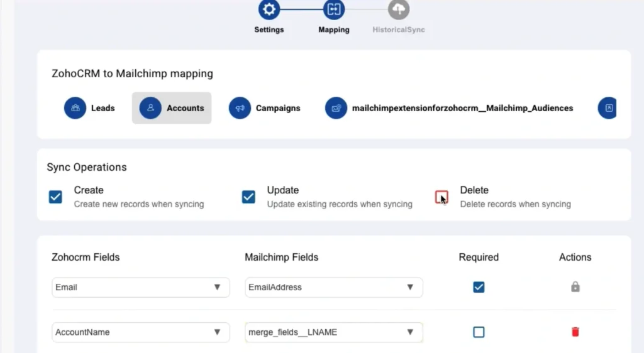Check Required box for AccountName row
The width and height of the screenshot is (644, 353).
tap(479, 332)
